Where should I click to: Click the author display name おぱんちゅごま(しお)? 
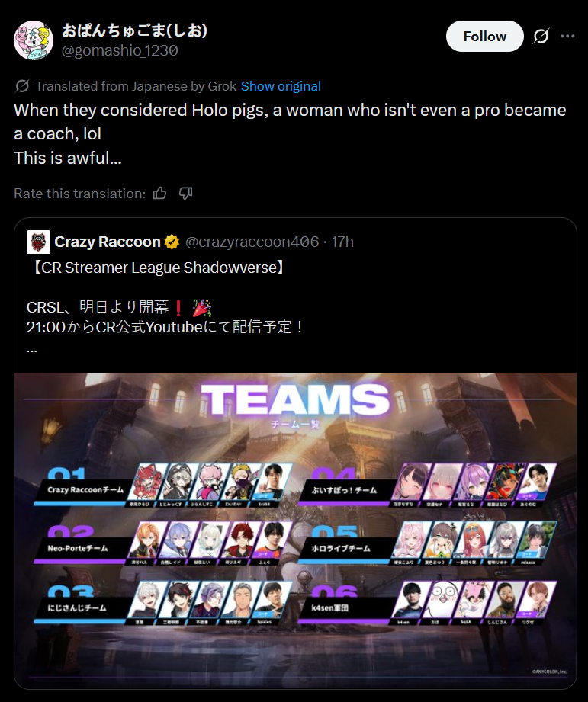(x=134, y=30)
